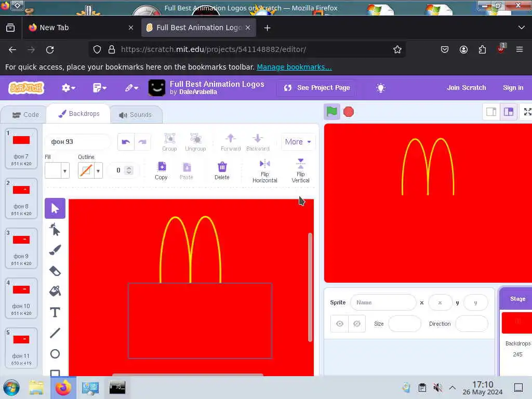Image resolution: width=532 pixels, height=399 pixels.
Task: Delete the selected shape
Action: 222,170
